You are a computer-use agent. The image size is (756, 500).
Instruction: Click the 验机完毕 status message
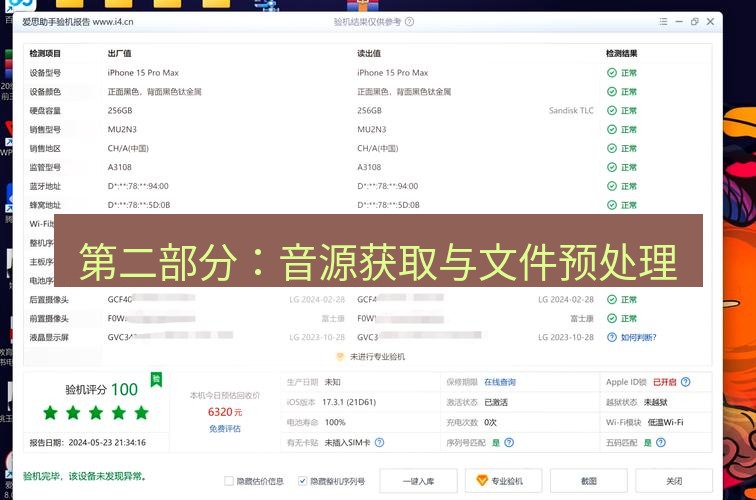point(84,476)
